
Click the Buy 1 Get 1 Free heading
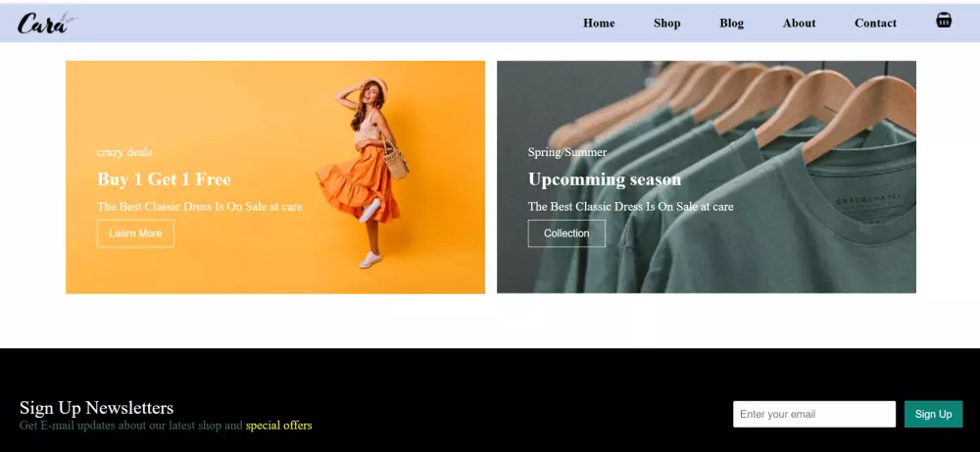(x=164, y=179)
